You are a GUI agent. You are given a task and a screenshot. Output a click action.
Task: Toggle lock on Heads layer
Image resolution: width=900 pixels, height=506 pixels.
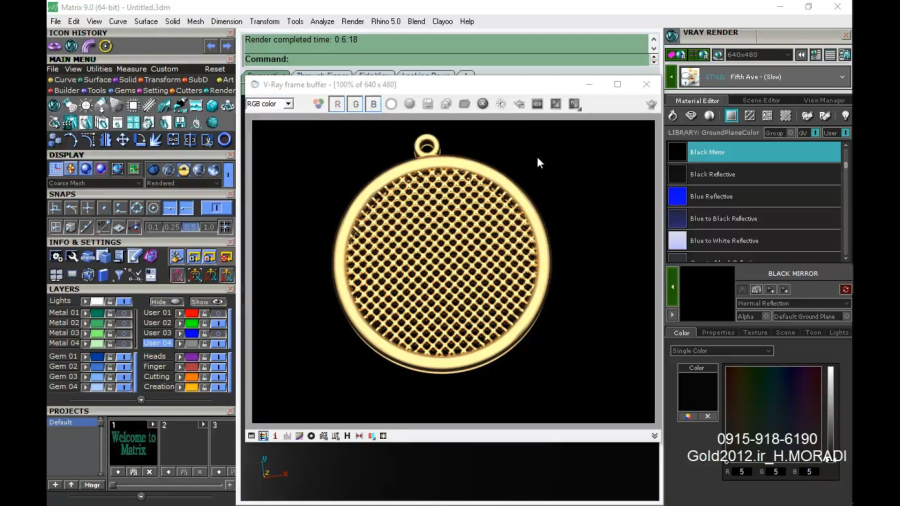(x=205, y=356)
